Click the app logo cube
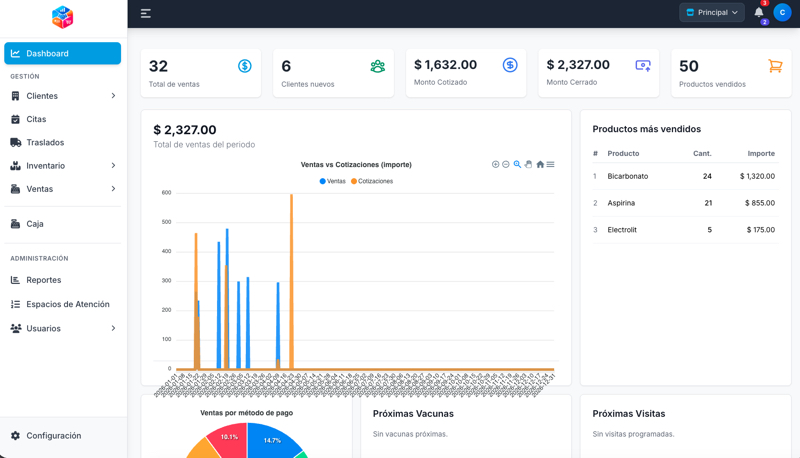The image size is (800, 458). point(62,17)
